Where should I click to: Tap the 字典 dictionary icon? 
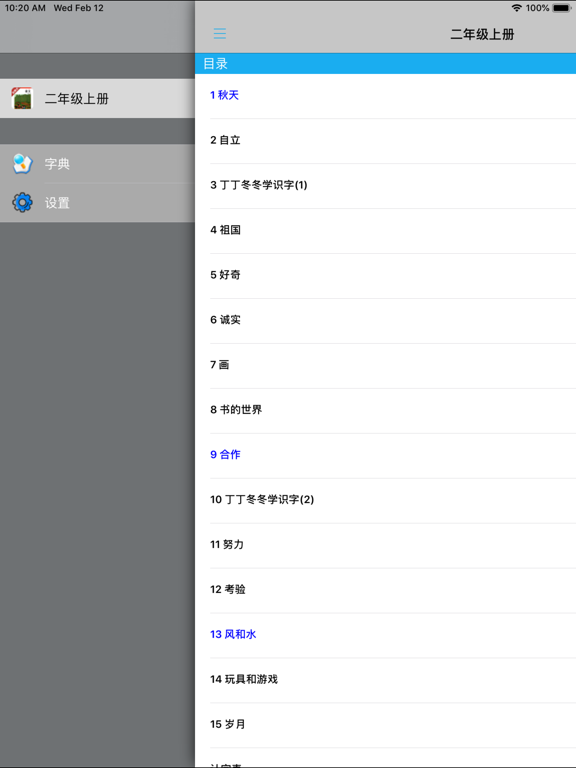click(x=22, y=164)
